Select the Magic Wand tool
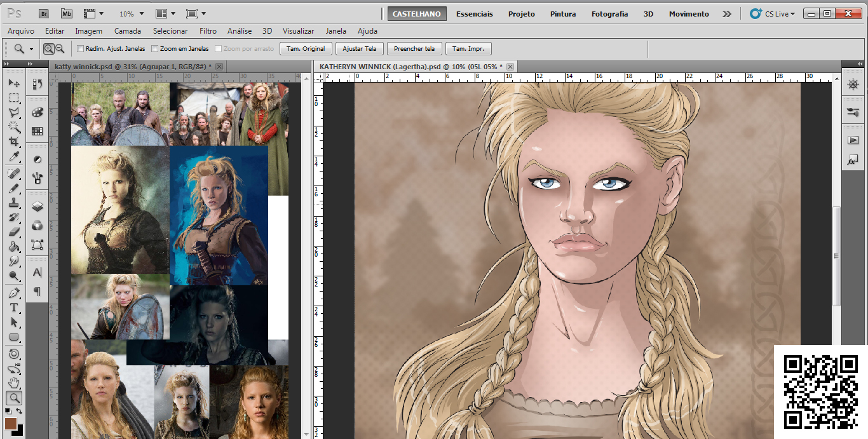The image size is (868, 439). [x=13, y=127]
